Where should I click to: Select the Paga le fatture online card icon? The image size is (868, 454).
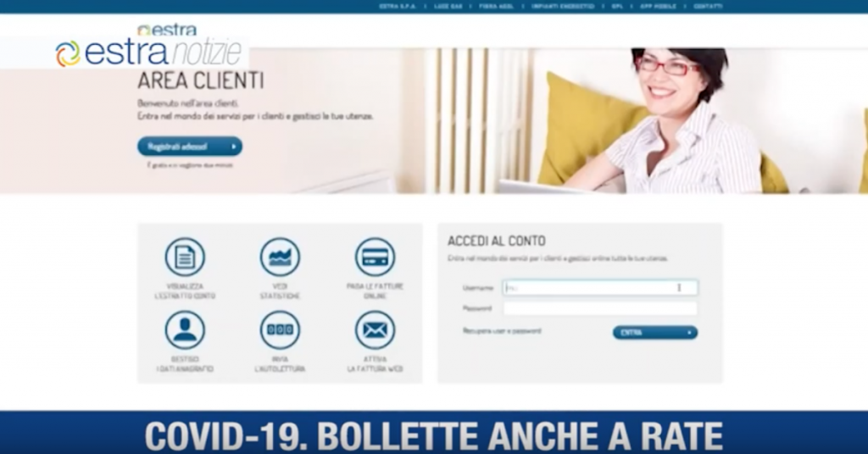(x=375, y=257)
